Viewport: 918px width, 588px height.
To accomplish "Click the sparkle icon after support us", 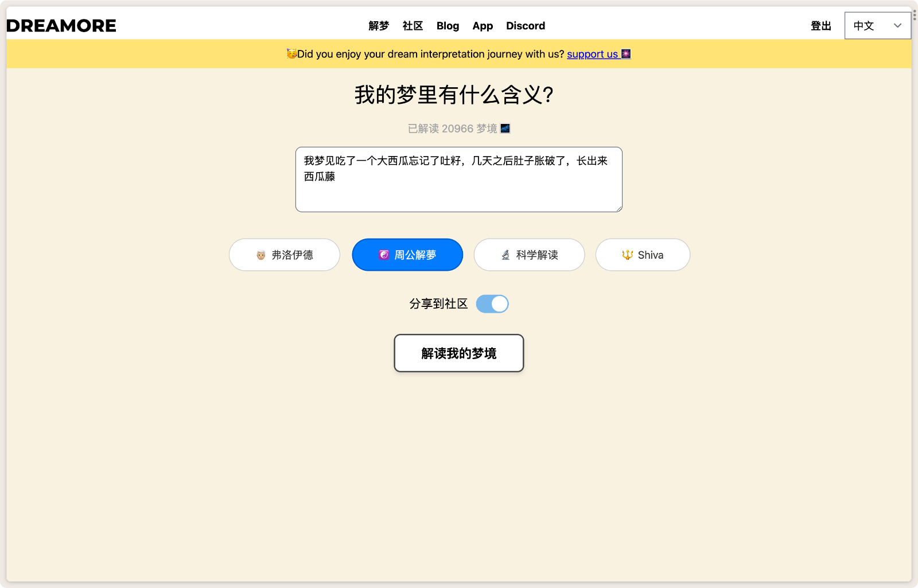I will coord(626,54).
